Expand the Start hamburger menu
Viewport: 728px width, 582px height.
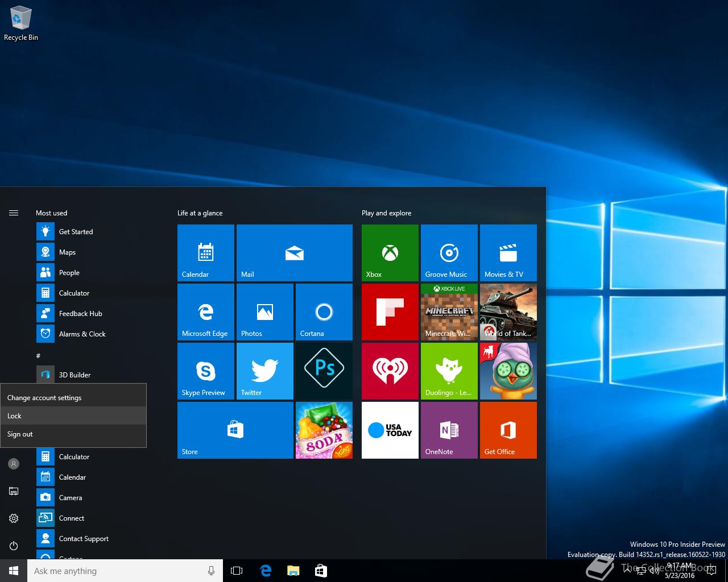14,213
